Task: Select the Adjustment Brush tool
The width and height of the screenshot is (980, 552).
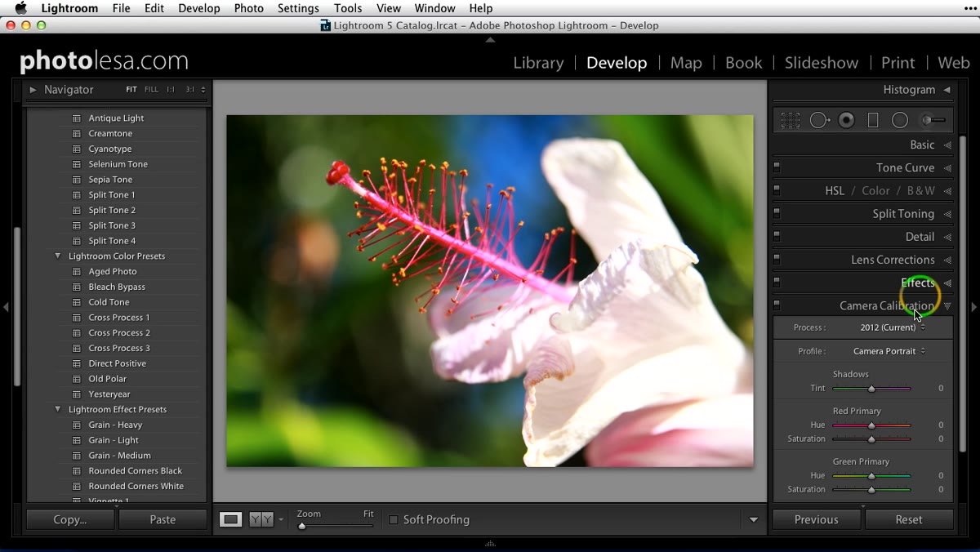Action: (x=933, y=120)
